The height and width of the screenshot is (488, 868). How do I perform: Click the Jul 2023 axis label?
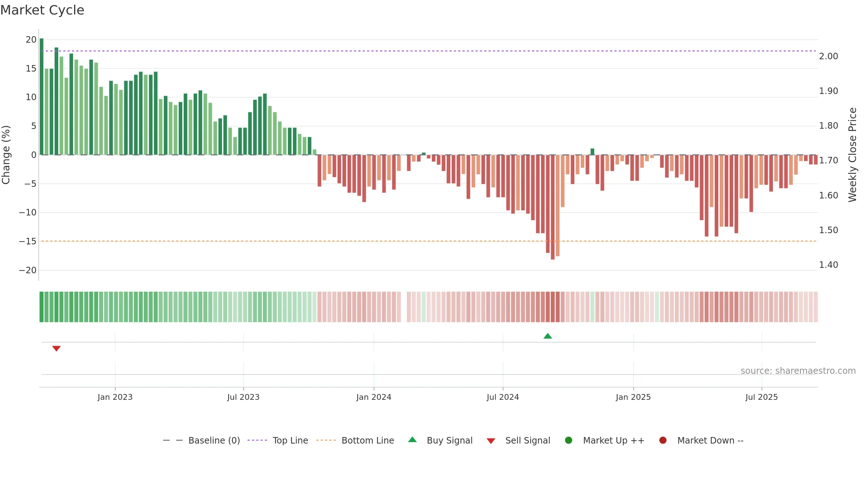pyautogui.click(x=243, y=397)
